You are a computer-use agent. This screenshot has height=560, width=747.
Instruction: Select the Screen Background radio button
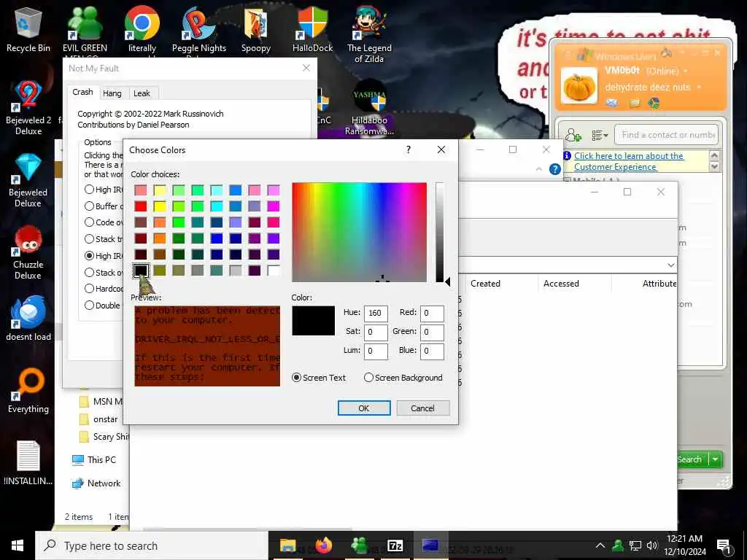pyautogui.click(x=368, y=378)
